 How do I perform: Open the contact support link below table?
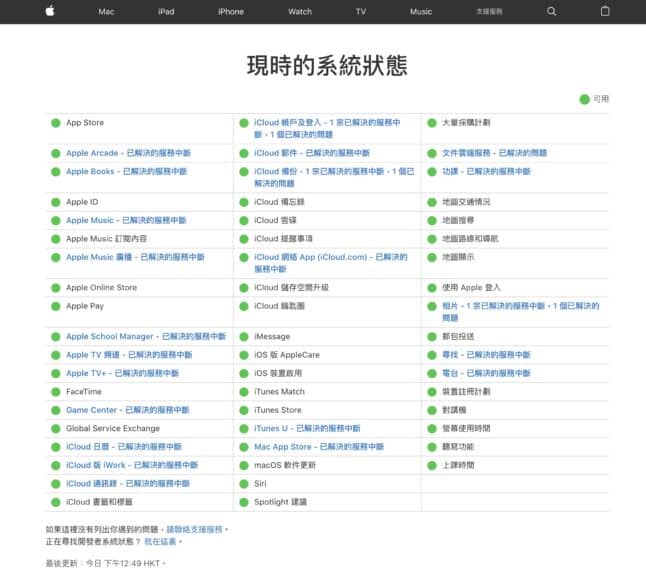(x=194, y=529)
